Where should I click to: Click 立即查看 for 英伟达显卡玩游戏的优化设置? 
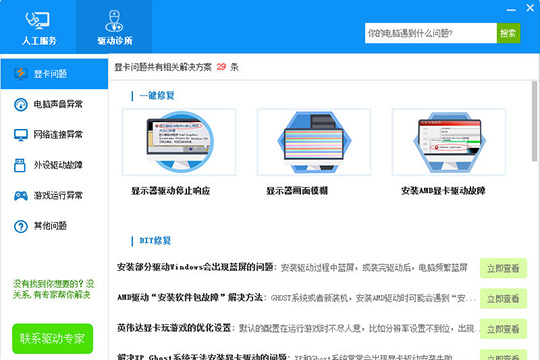pos(503,329)
